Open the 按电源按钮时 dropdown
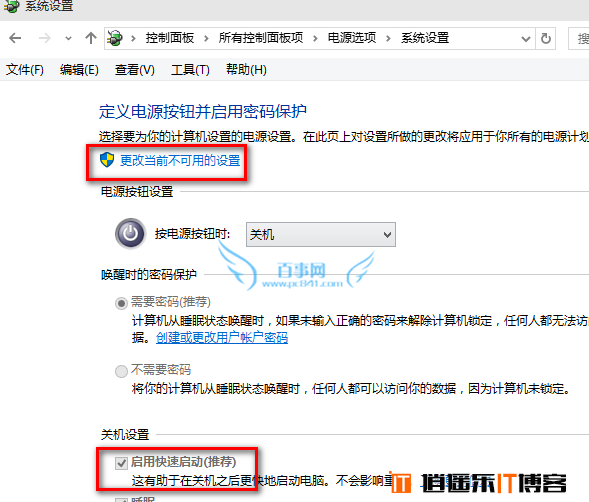Screen dimensions: 589x502 click(x=321, y=234)
